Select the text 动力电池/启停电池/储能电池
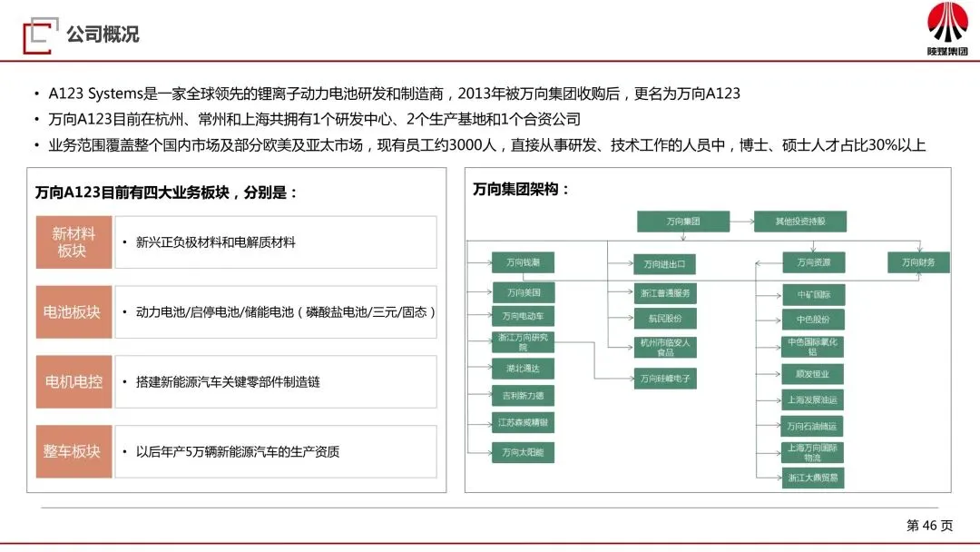 214,312
